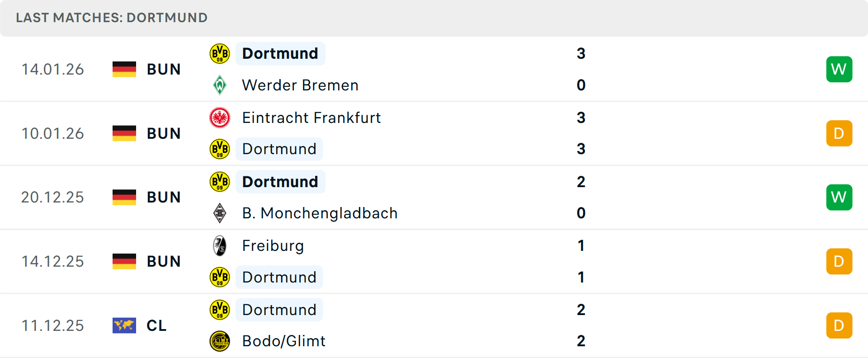Click the Last Matches: Dortmund header
868x358 pixels.
click(112, 18)
